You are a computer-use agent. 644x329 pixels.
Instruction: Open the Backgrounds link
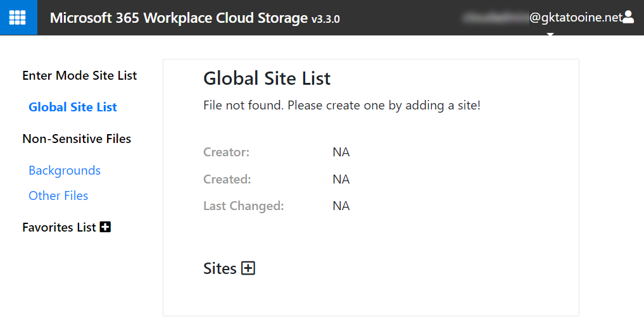click(65, 170)
